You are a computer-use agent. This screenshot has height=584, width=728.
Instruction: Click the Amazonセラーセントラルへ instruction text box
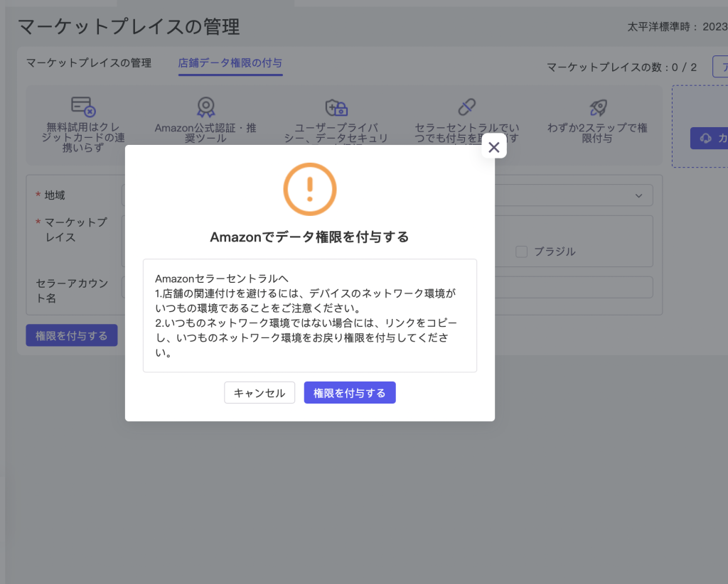pyautogui.click(x=309, y=315)
